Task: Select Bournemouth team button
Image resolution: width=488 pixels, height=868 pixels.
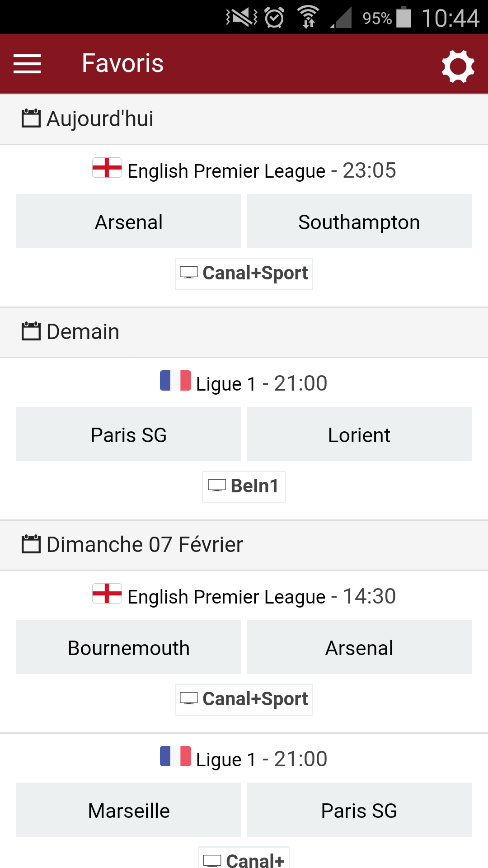Action: (x=129, y=647)
